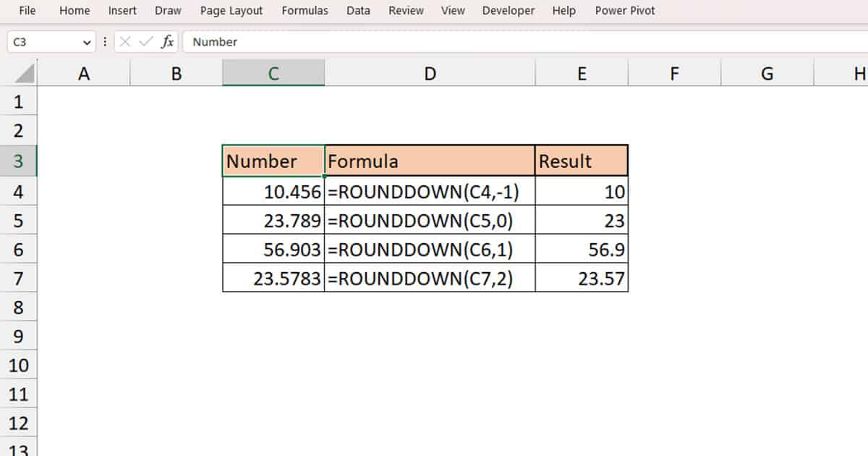This screenshot has height=456, width=868.
Task: Select column D header
Action: 430,72
